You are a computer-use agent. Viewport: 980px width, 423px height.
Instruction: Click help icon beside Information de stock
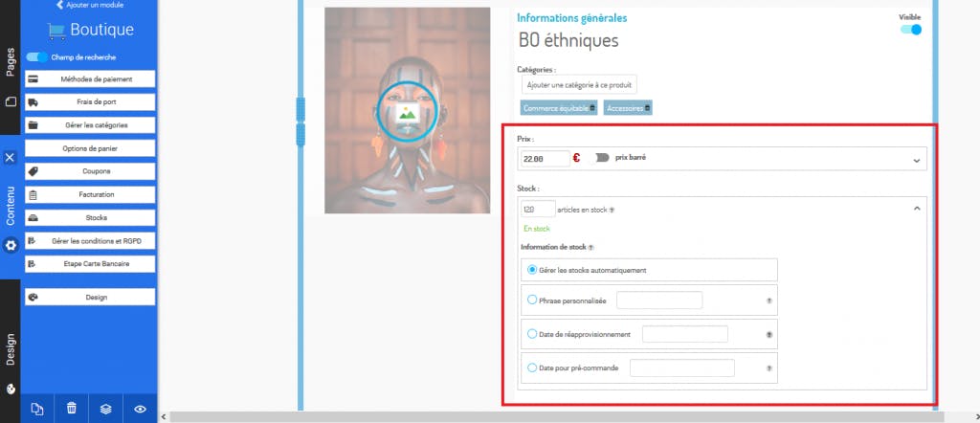590,248
